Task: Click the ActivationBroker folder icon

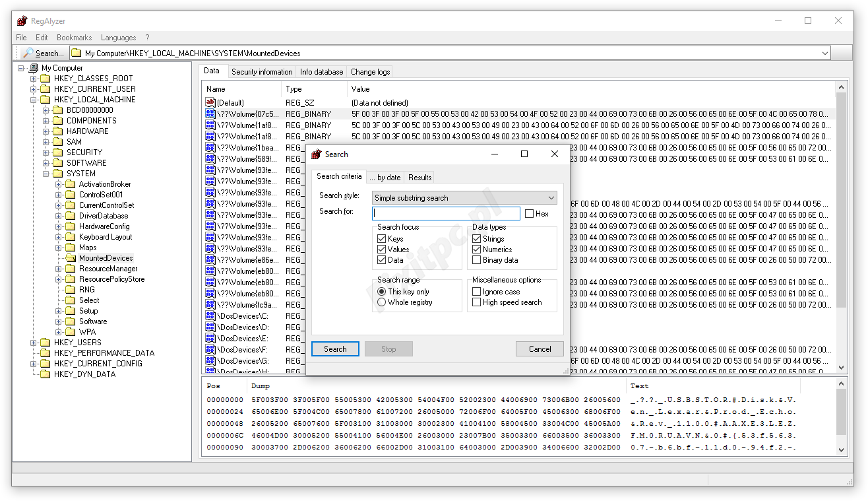Action: (70, 184)
